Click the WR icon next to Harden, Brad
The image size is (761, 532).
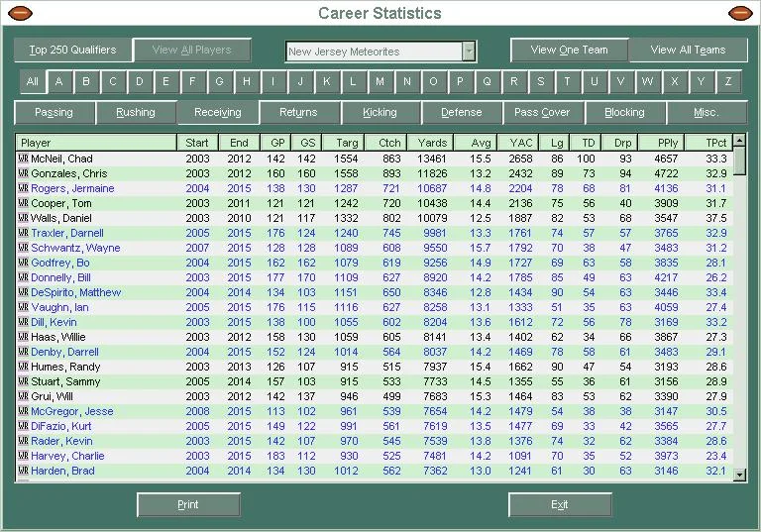click(23, 471)
